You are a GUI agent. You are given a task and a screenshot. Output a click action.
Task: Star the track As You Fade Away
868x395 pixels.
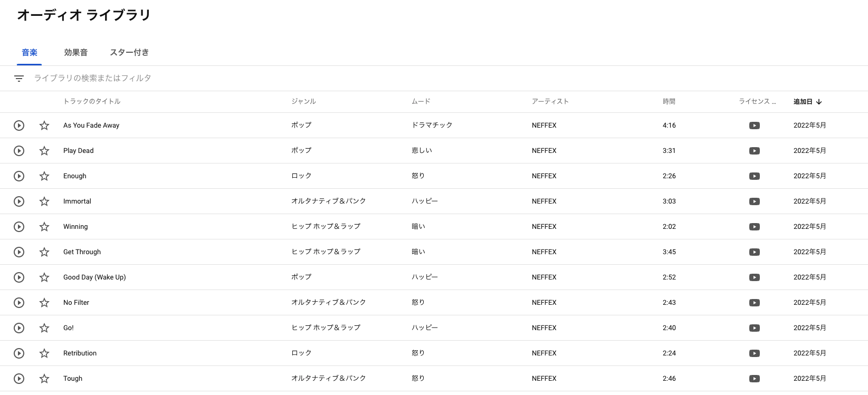tap(44, 126)
